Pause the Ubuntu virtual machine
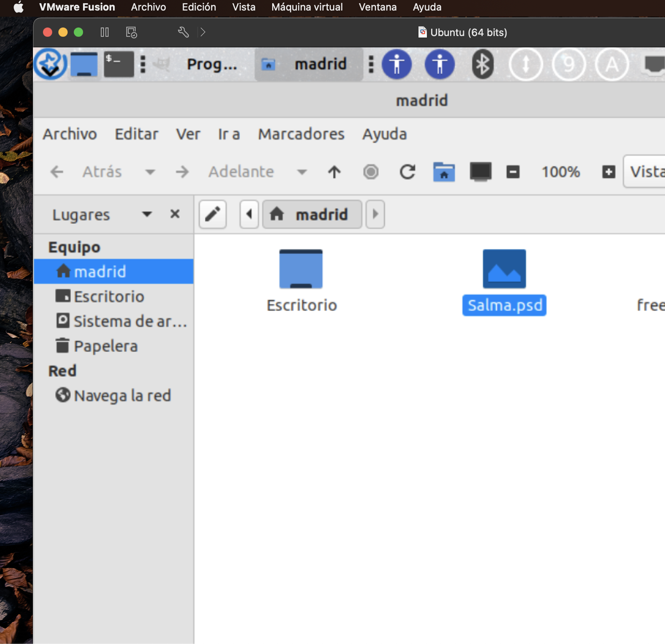This screenshot has height=644, width=665. tap(105, 32)
